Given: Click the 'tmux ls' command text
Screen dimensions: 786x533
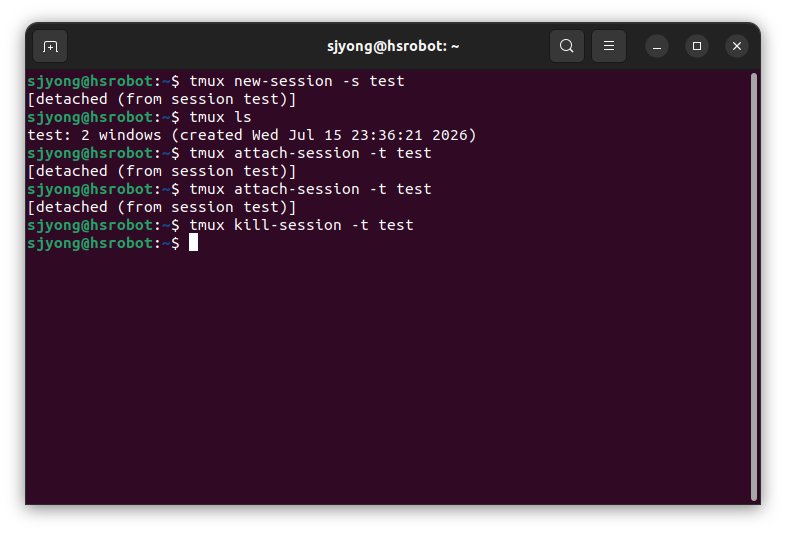Looking at the screenshot, I should click(x=220, y=117).
